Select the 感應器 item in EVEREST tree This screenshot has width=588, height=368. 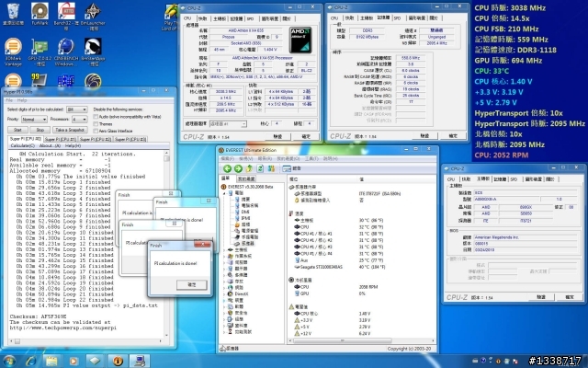tap(245, 244)
